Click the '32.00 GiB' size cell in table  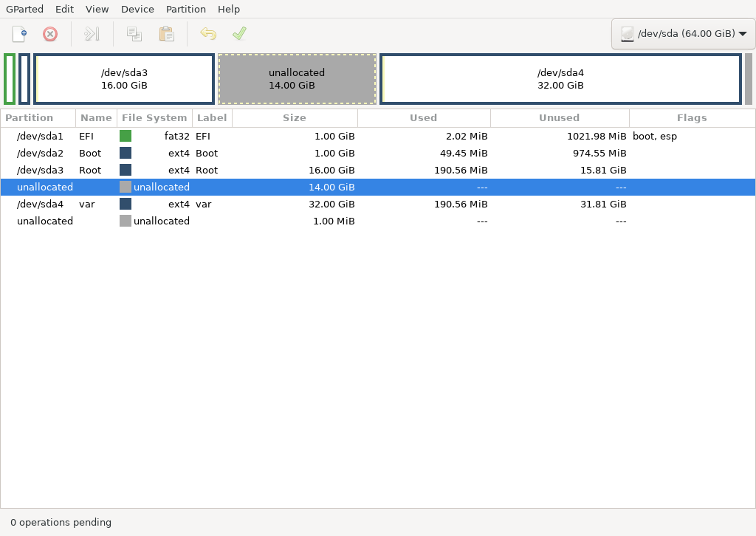click(x=331, y=204)
